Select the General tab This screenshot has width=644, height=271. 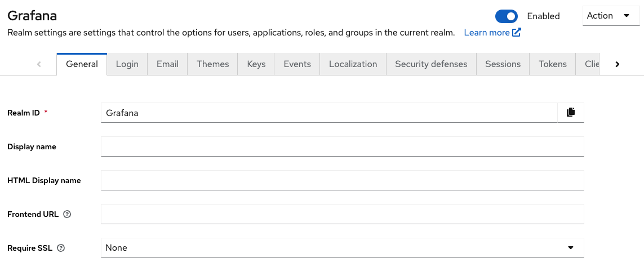(x=82, y=64)
